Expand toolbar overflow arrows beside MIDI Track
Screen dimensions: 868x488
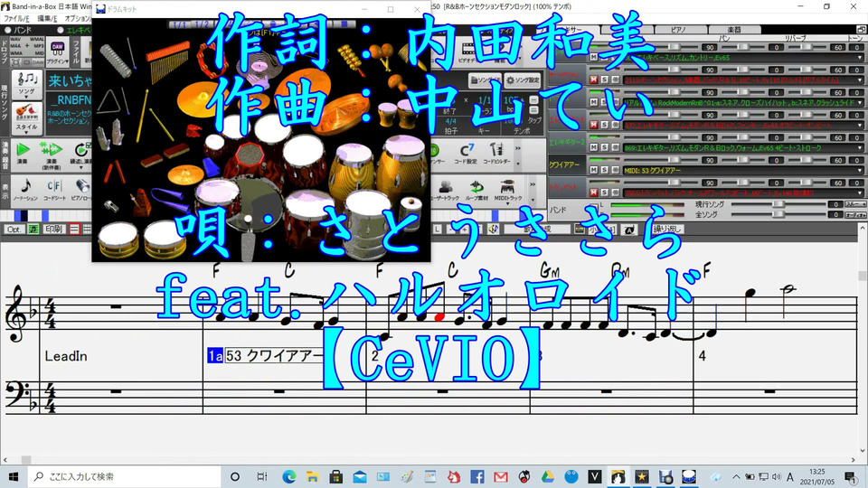tap(533, 184)
